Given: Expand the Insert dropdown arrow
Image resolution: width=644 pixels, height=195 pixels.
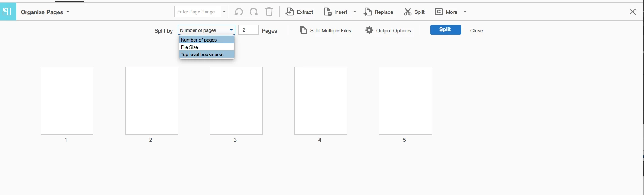Looking at the screenshot, I should point(355,12).
